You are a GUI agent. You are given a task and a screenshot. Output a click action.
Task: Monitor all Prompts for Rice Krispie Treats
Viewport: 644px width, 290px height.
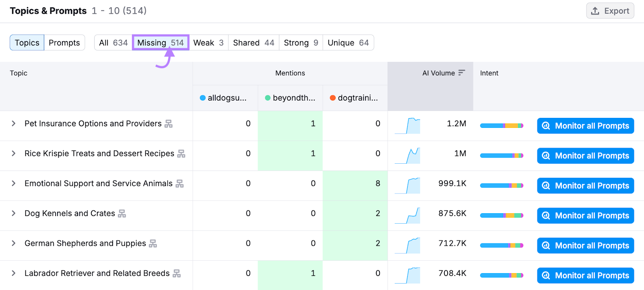tap(586, 156)
